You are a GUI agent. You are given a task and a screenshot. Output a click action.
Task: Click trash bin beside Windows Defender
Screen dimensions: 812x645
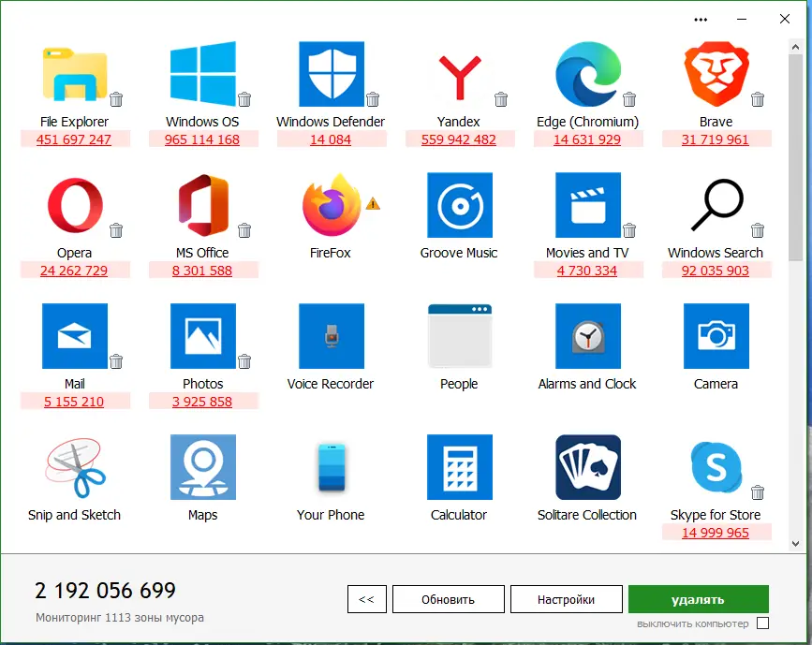pyautogui.click(x=373, y=99)
